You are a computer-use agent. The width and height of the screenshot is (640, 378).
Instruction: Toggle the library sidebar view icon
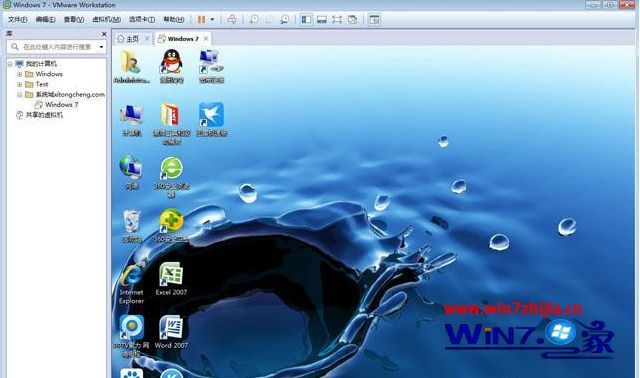(x=306, y=19)
